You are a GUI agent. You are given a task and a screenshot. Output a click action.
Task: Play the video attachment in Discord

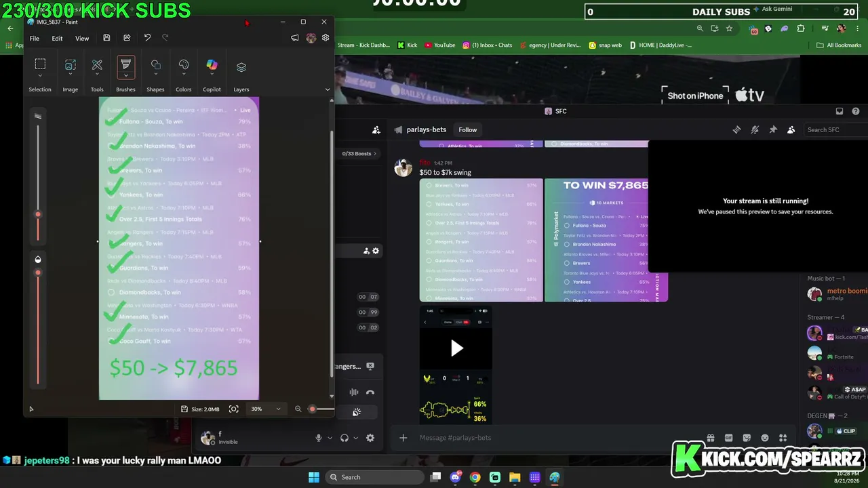click(x=456, y=348)
